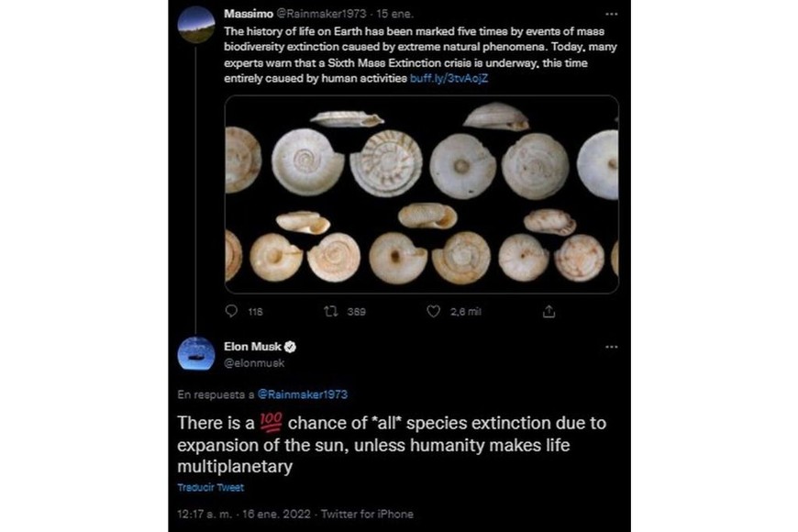Open more options on Massimo's tweet
798x532 pixels.
[612, 15]
